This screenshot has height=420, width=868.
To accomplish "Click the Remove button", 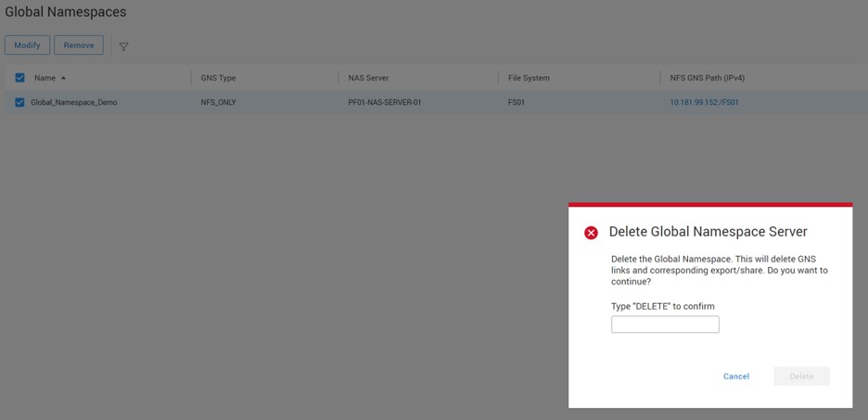I will tap(79, 45).
